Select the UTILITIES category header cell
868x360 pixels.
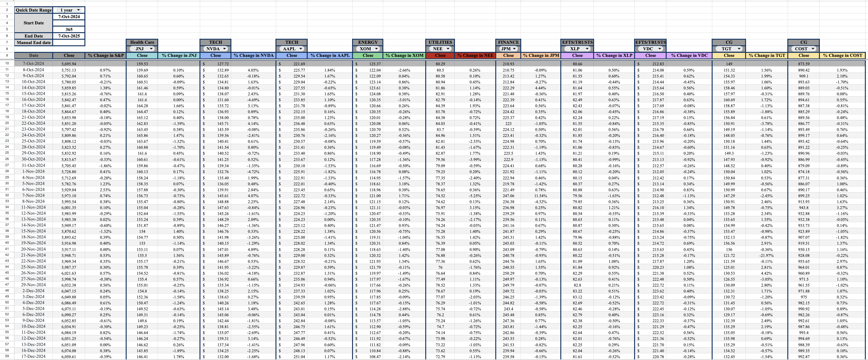[440, 42]
